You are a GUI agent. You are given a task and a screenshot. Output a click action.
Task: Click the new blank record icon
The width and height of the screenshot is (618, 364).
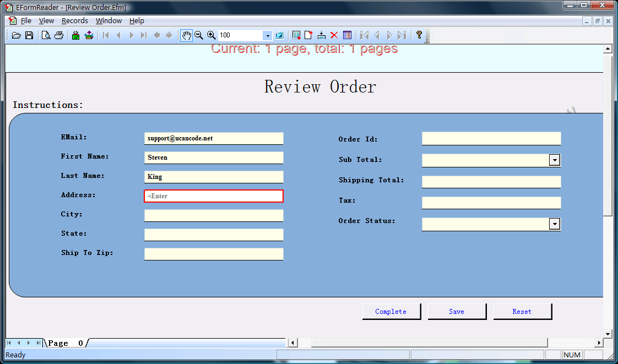pos(308,35)
